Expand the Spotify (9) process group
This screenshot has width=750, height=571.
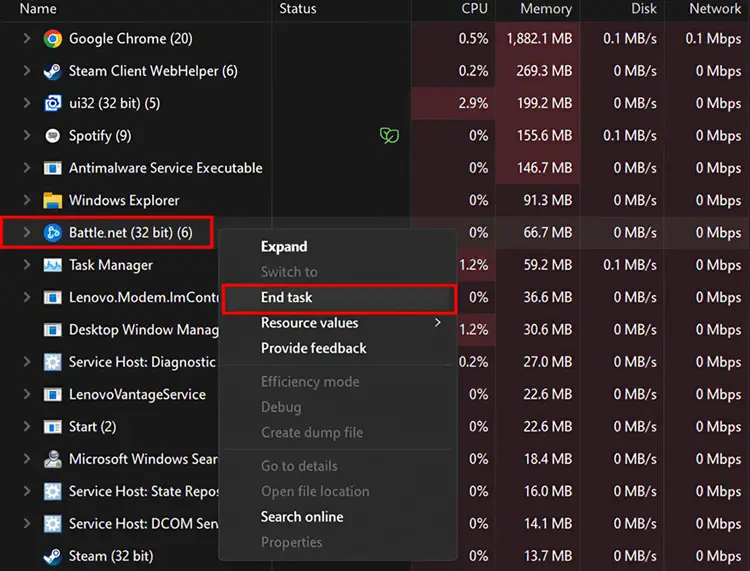27,136
